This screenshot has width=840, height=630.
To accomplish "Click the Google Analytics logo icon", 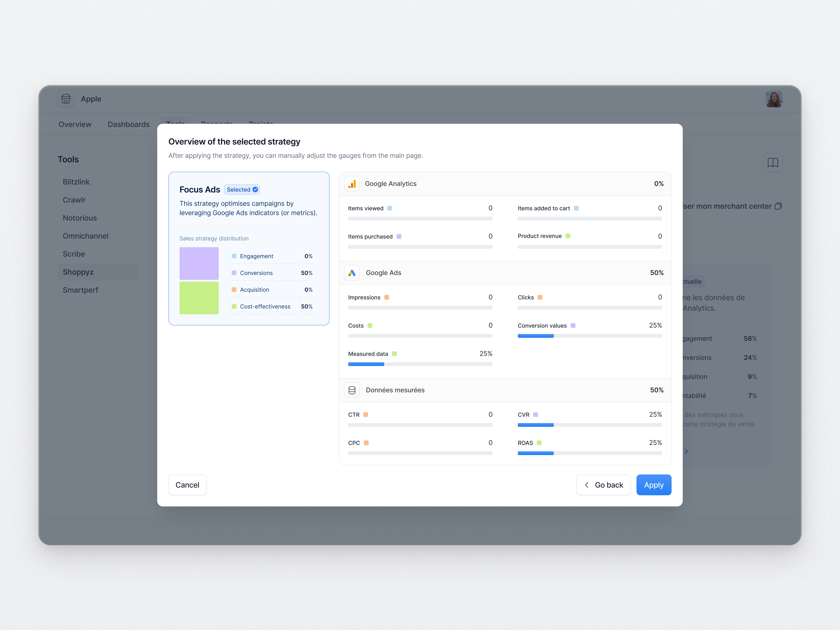I will tap(352, 184).
